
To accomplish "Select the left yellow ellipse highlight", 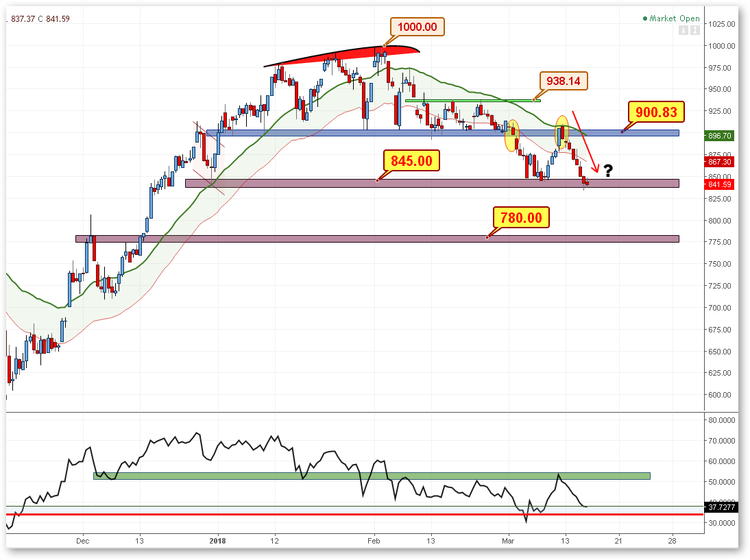I will pos(512,135).
